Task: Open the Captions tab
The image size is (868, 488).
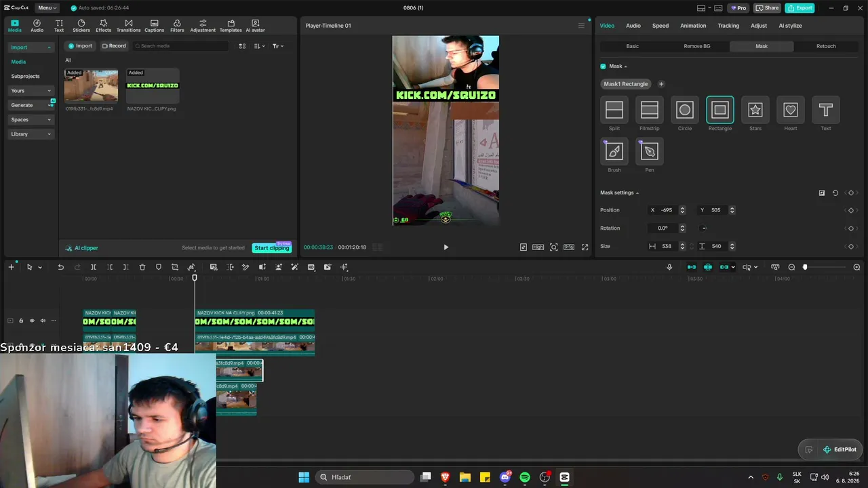Action: click(154, 26)
